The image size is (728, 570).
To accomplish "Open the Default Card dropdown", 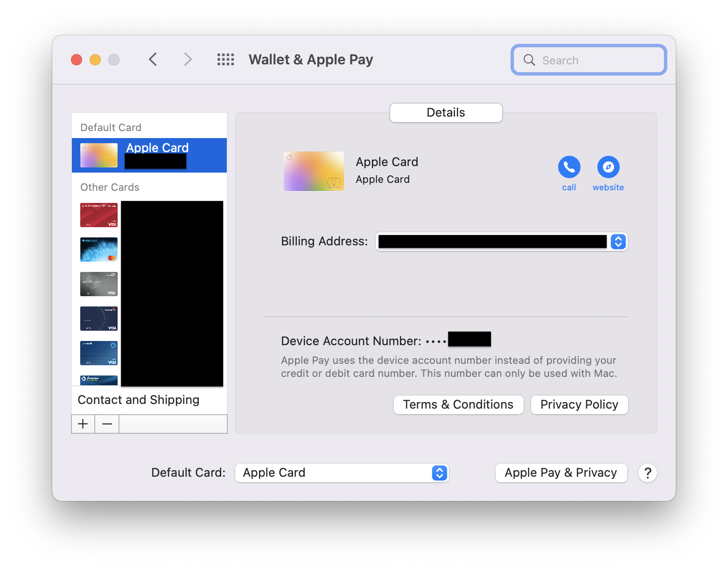I will [x=342, y=473].
